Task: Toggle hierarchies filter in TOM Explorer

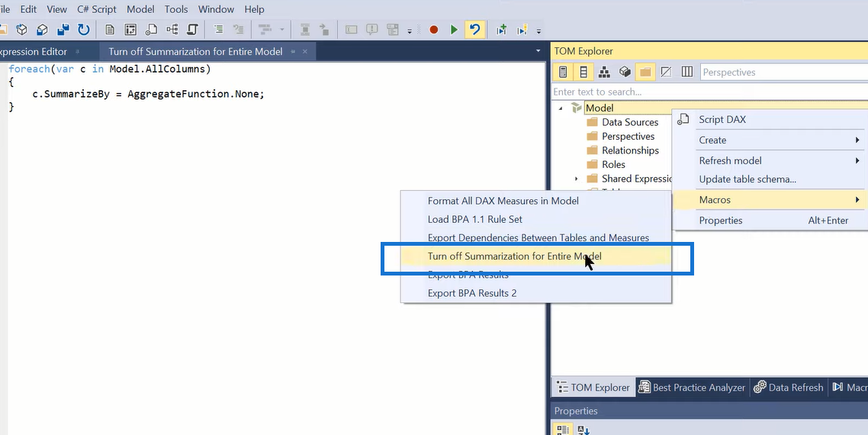Action: [605, 72]
